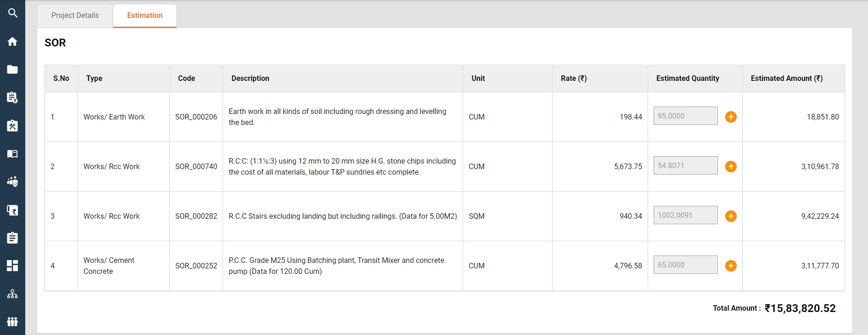Click plus button for P.C.C. Grade M25 row
The image size is (868, 335).
[x=731, y=266]
